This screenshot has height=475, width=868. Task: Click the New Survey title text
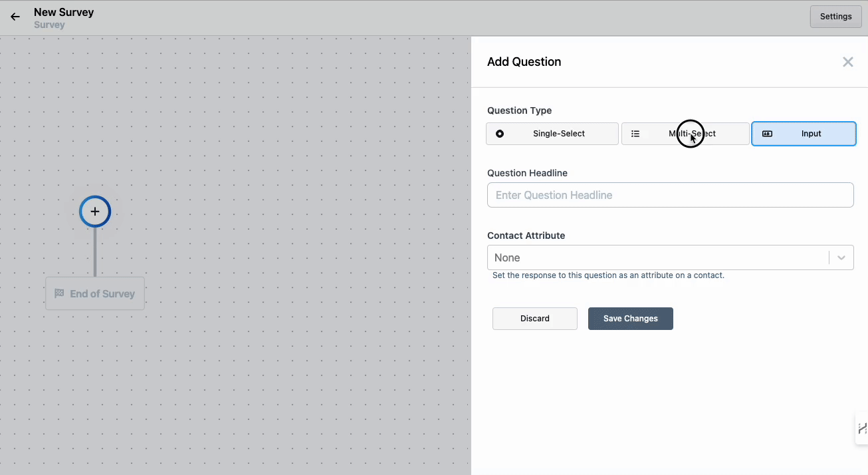[64, 12]
